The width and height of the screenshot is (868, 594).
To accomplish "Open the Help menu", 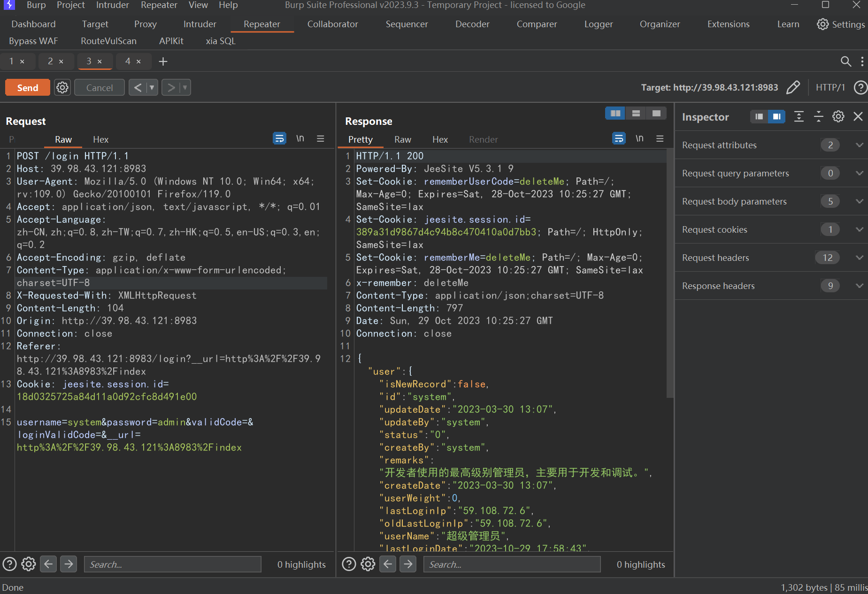I will pos(228,5).
